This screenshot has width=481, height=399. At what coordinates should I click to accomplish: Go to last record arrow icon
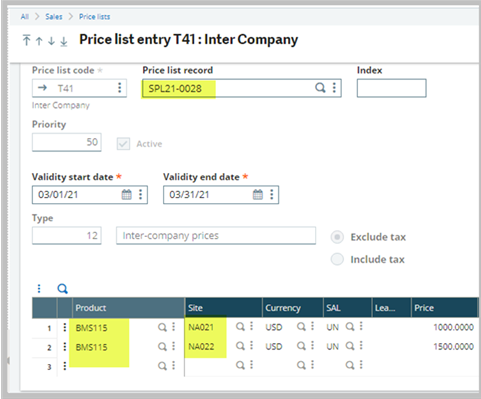64,41
